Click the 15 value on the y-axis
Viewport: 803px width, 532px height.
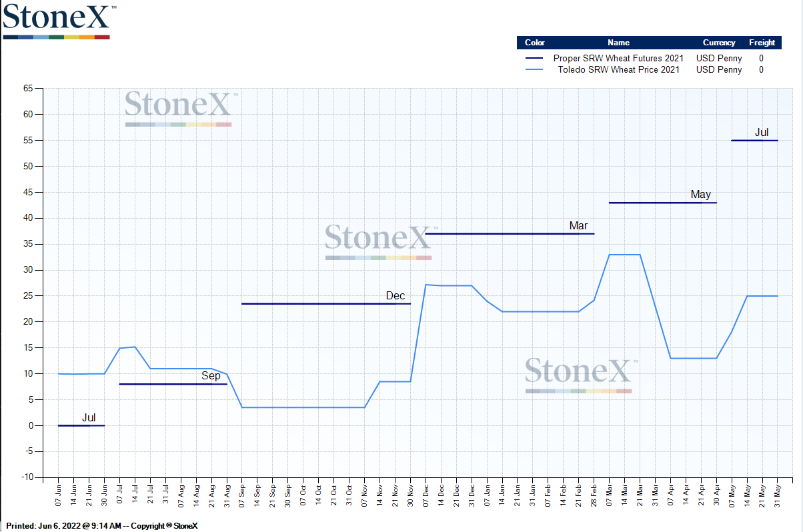pos(28,348)
